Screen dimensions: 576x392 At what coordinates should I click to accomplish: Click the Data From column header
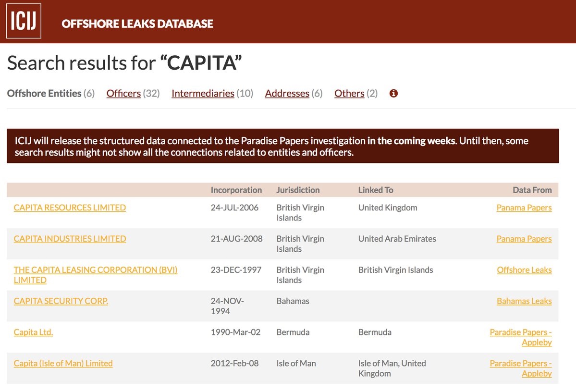532,190
